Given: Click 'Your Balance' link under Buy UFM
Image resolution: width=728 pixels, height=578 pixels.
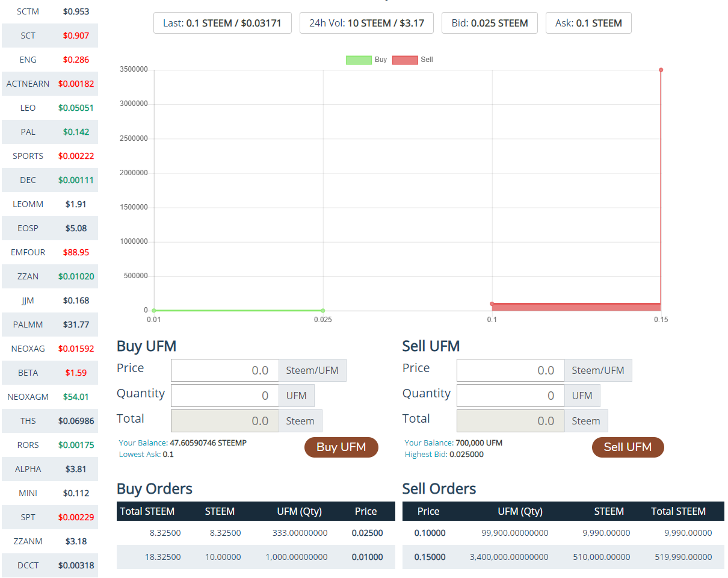Looking at the screenshot, I should (x=143, y=443).
